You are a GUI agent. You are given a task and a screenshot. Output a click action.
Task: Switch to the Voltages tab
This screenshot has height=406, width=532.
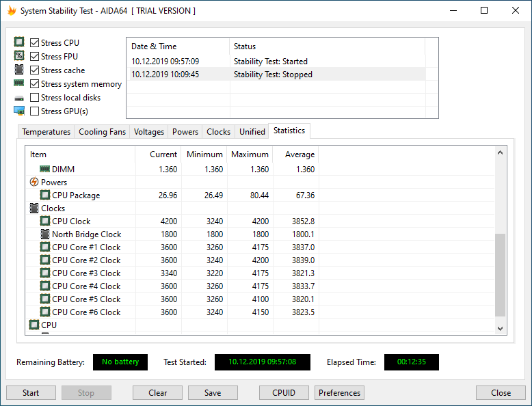149,132
